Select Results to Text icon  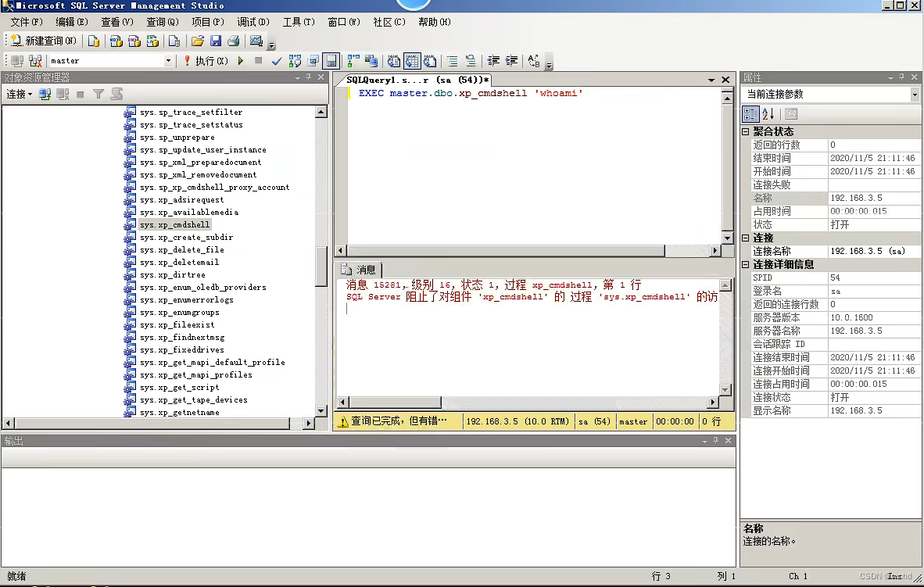point(394,61)
